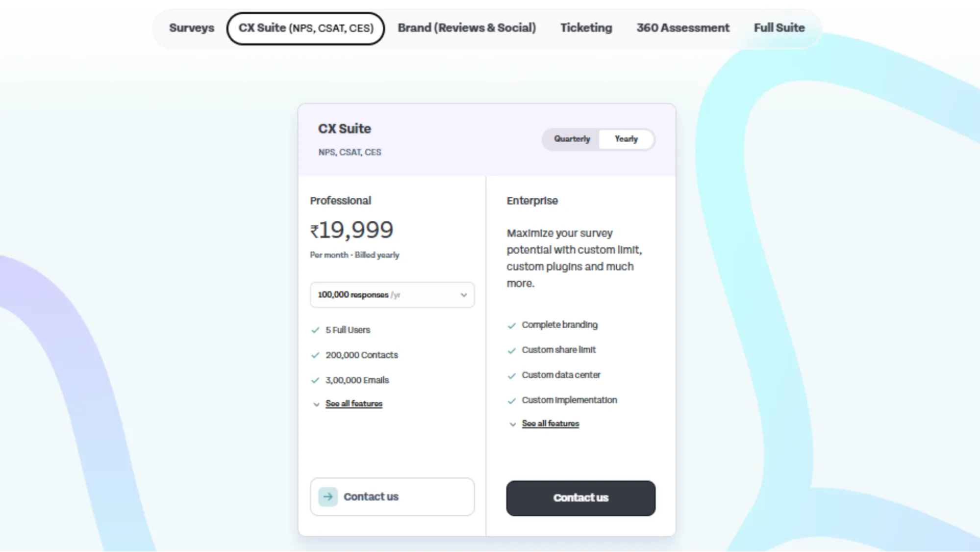Expand See all features under Professional plan
This screenshot has height=552, width=980.
(354, 403)
